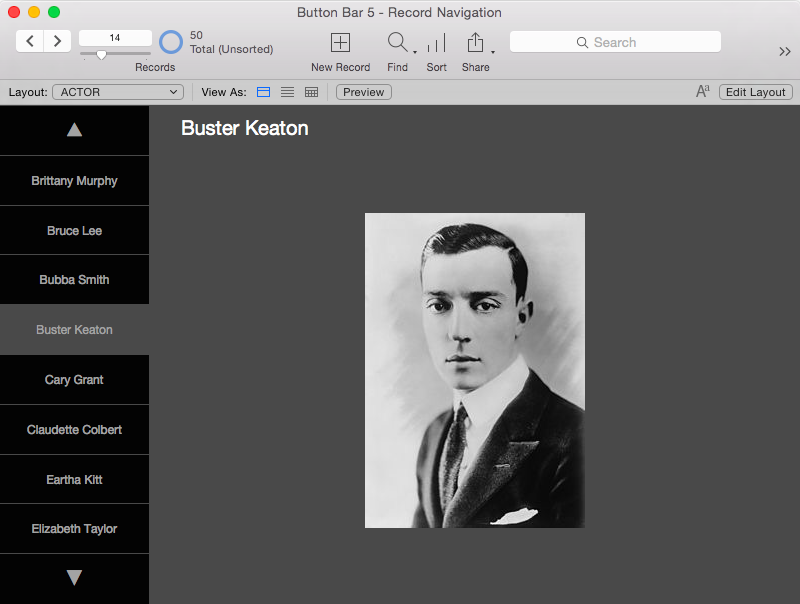
Task: Switch to Form View in View As controls
Action: click(x=263, y=91)
